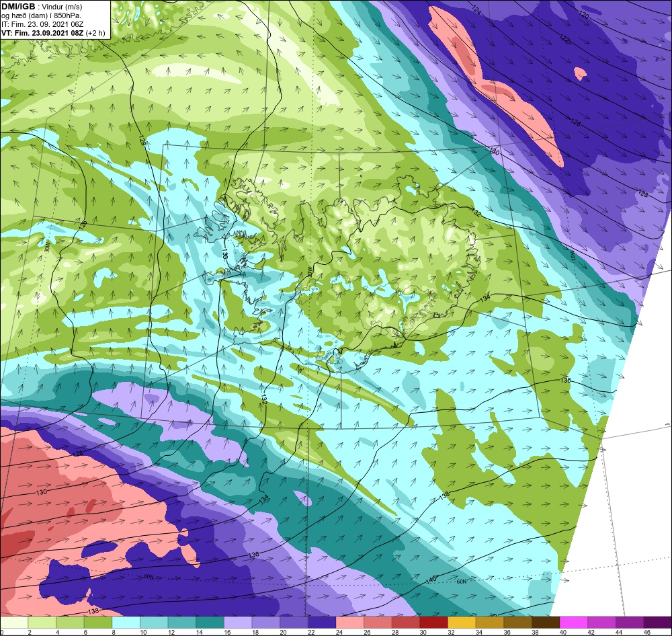Select the 2–4 m/s light green swatch
The height and width of the screenshot is (636, 672).
[x=42, y=622]
